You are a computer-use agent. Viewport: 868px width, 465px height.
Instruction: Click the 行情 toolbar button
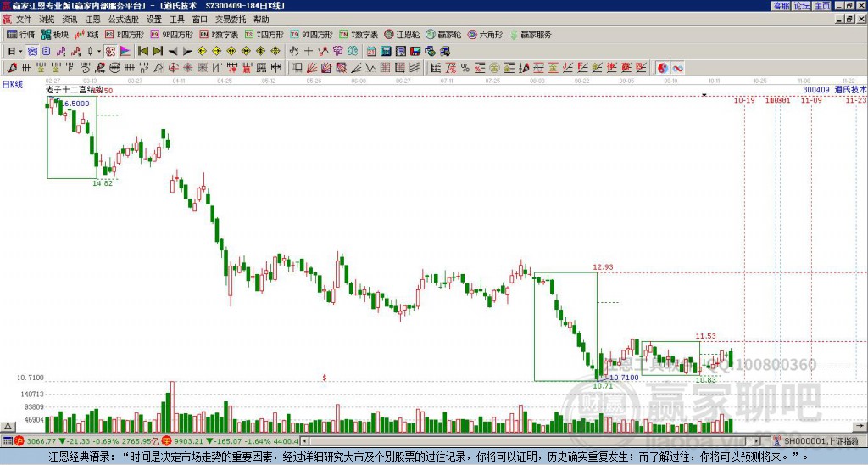(x=21, y=34)
